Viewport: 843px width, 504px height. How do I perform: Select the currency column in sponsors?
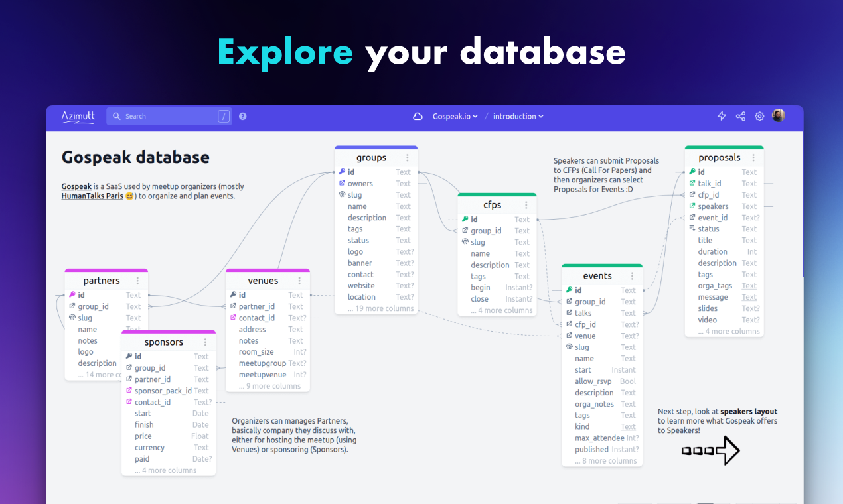[168, 448]
